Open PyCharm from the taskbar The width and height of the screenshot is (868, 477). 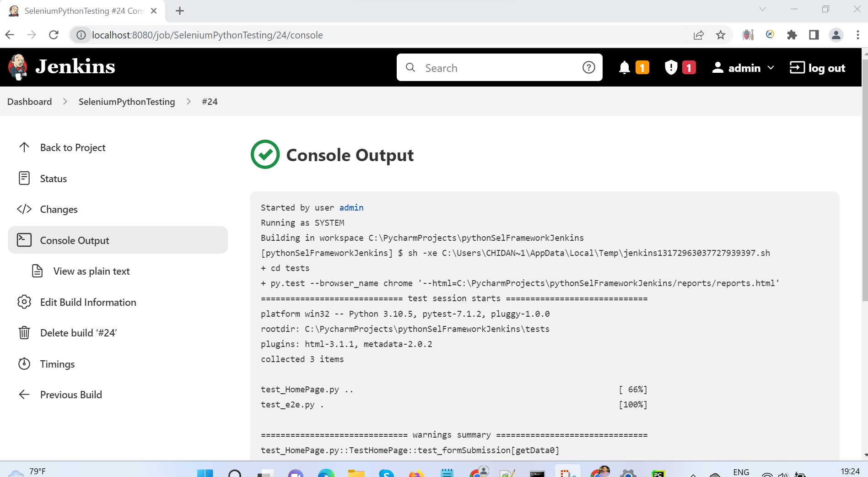pos(658,473)
